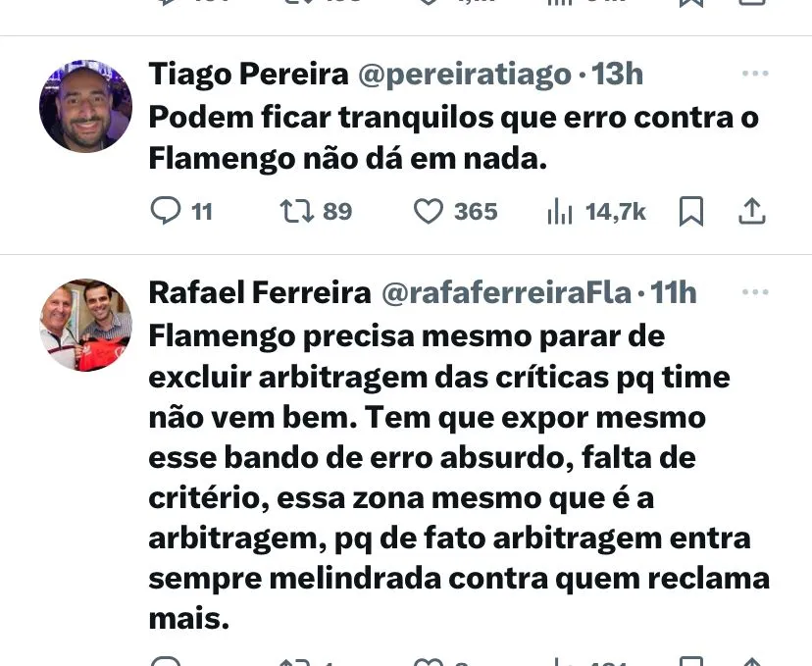This screenshot has height=666, width=812.
Task: Bookmark Tiago Pereira's tweet
Action: pos(690,211)
